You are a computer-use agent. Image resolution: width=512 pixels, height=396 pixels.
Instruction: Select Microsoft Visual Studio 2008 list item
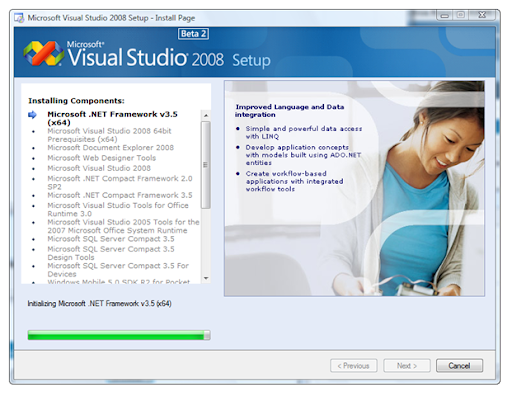point(99,168)
